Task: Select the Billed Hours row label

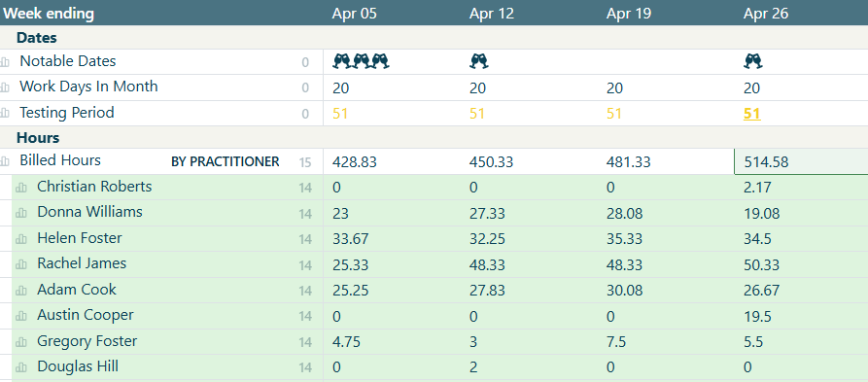Action: point(60,160)
